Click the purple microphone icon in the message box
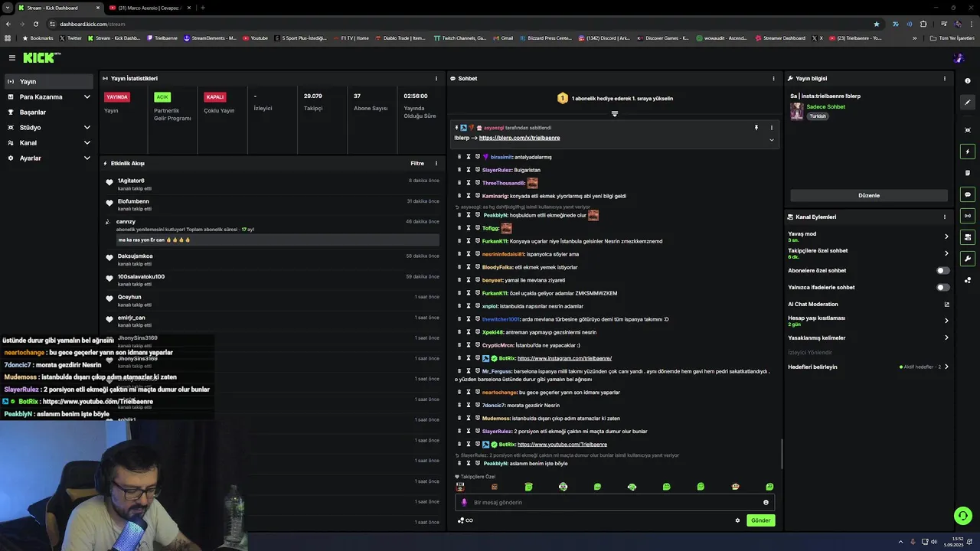 [464, 502]
